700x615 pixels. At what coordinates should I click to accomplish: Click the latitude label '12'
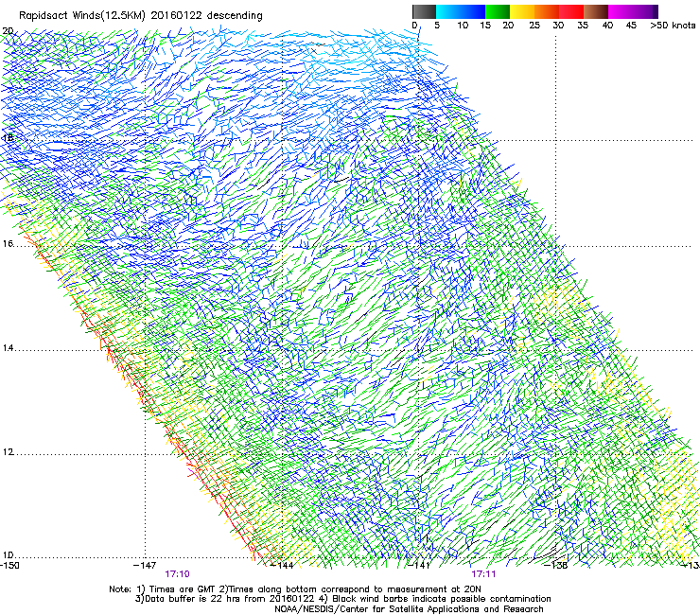[x=8, y=452]
